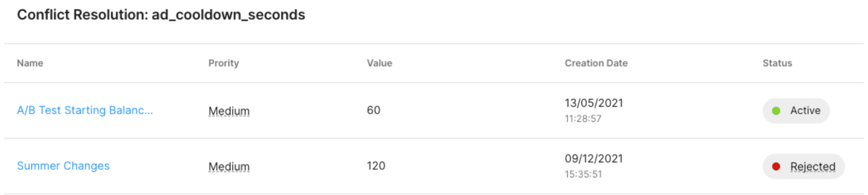Open the Summer Changes link

(x=63, y=166)
